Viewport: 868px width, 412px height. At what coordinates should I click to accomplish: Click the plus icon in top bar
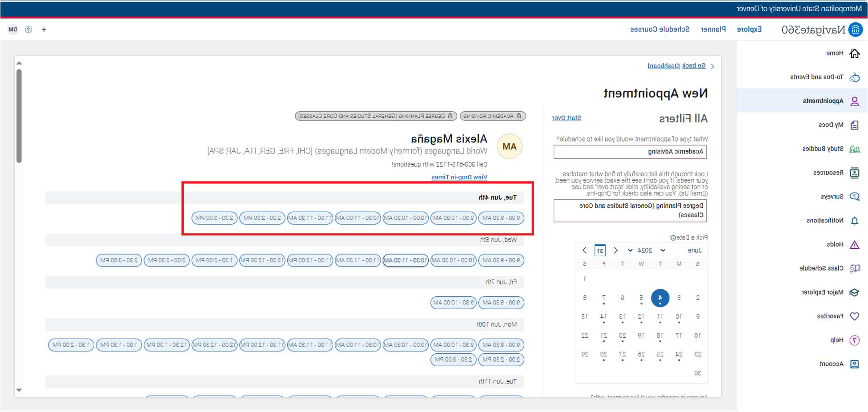click(x=44, y=30)
